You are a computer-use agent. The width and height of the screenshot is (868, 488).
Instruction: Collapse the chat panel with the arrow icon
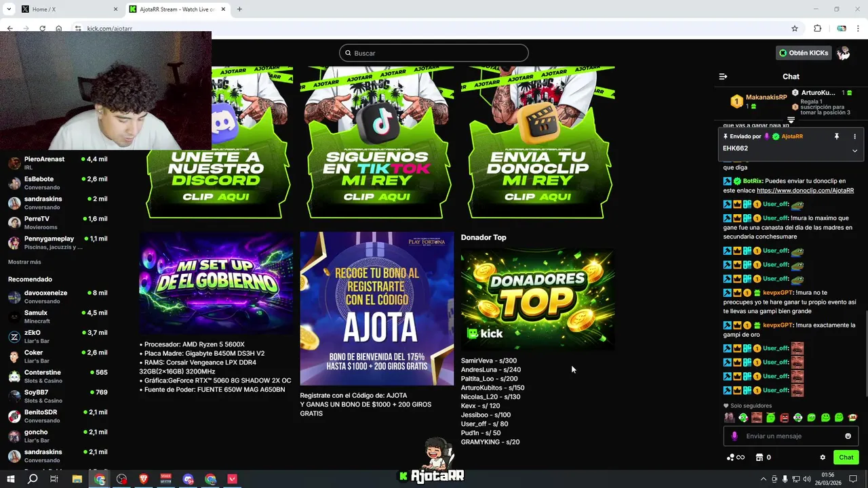[723, 77]
